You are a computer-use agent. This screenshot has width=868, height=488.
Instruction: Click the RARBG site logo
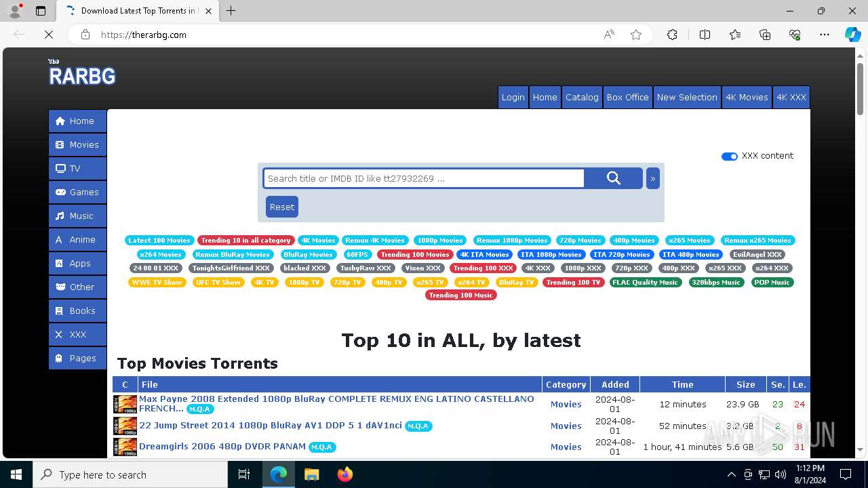tap(82, 73)
